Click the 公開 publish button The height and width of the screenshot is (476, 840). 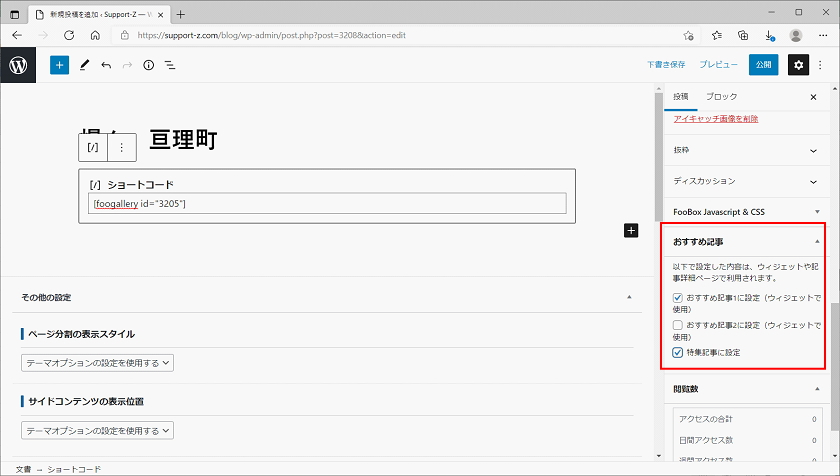coord(763,65)
